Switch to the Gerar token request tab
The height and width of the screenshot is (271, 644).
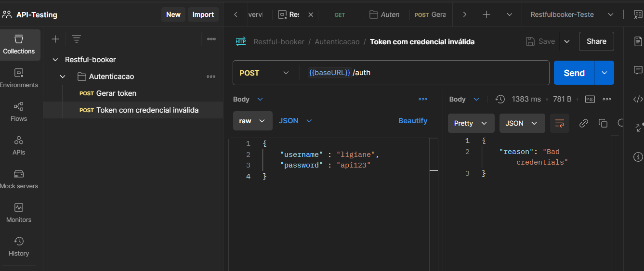(431, 14)
